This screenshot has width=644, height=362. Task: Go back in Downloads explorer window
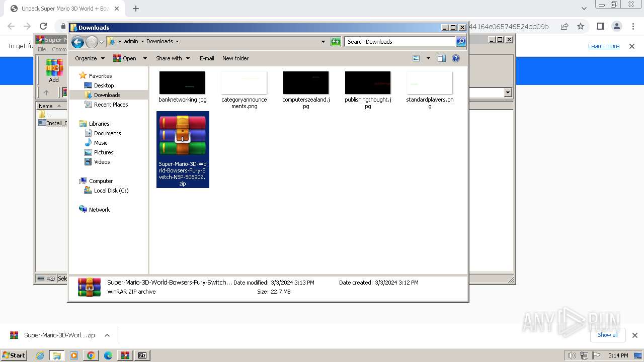(77, 42)
